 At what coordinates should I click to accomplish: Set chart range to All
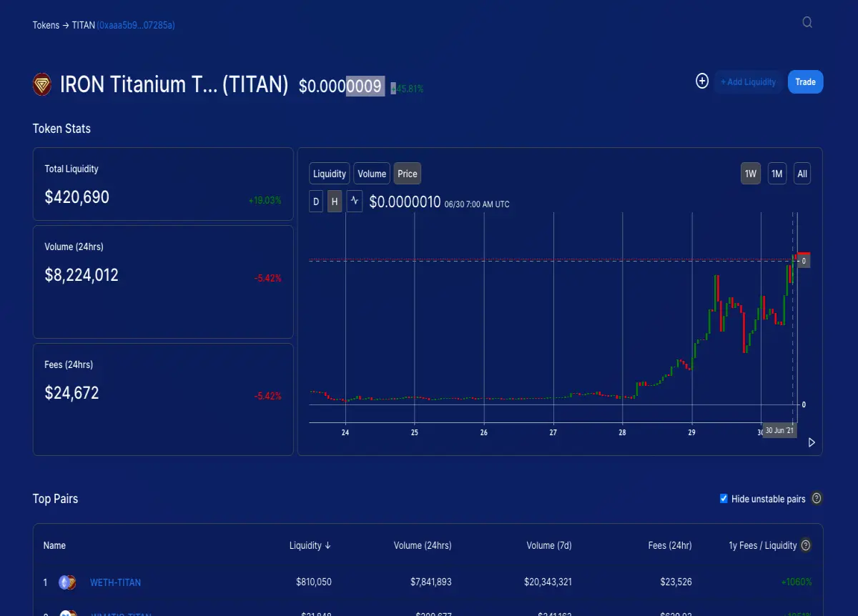pos(802,174)
